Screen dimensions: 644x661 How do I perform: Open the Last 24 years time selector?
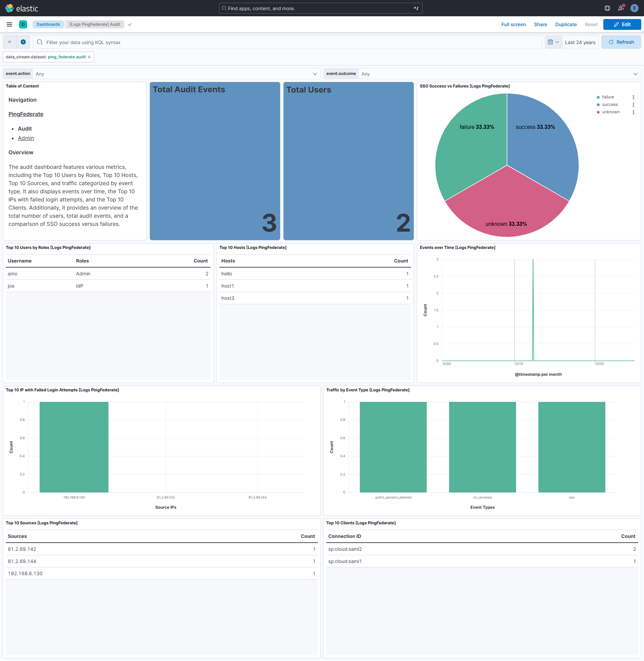(580, 42)
